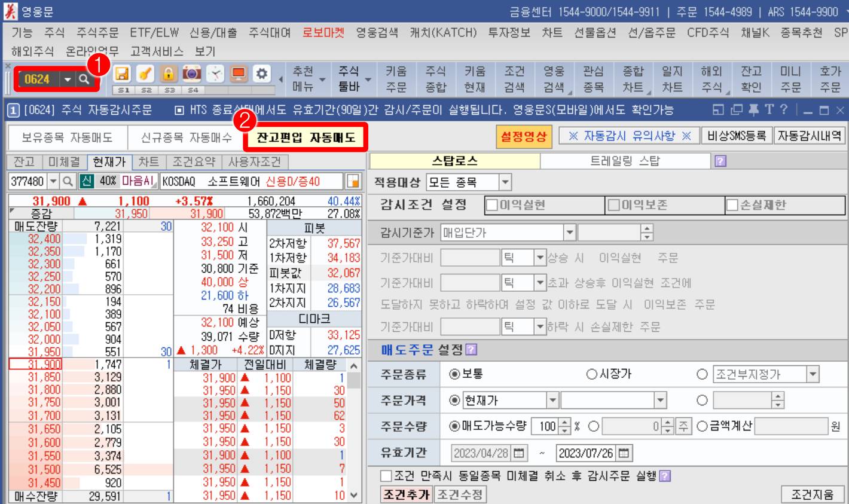The height and width of the screenshot is (504, 849).
Task: Click the S1 screen slot button
Action: tap(124, 90)
